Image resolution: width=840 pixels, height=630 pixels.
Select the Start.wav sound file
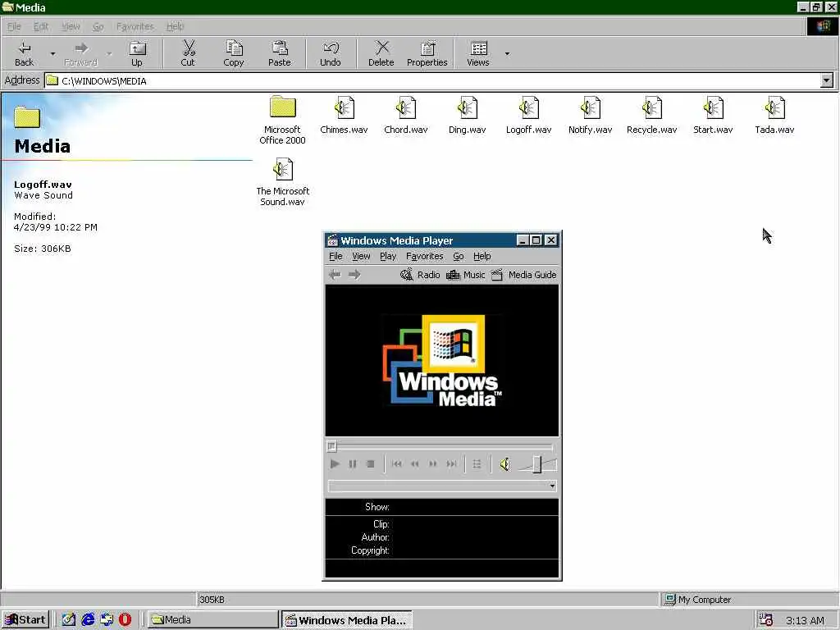pyautogui.click(x=713, y=115)
